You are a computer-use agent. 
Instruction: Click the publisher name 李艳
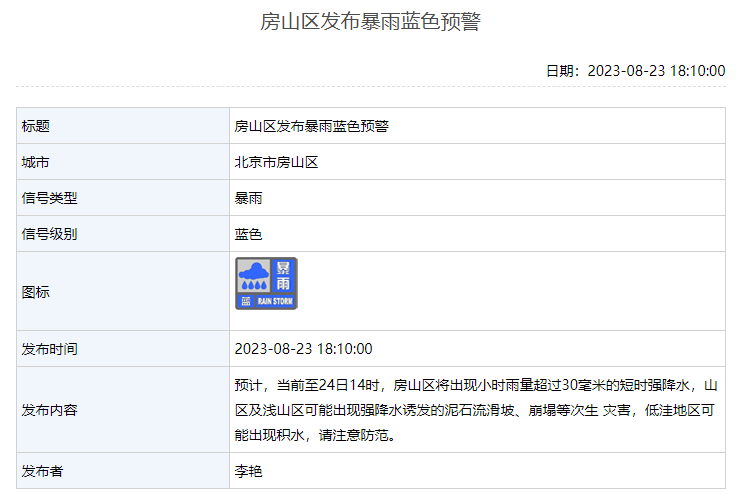pyautogui.click(x=248, y=471)
